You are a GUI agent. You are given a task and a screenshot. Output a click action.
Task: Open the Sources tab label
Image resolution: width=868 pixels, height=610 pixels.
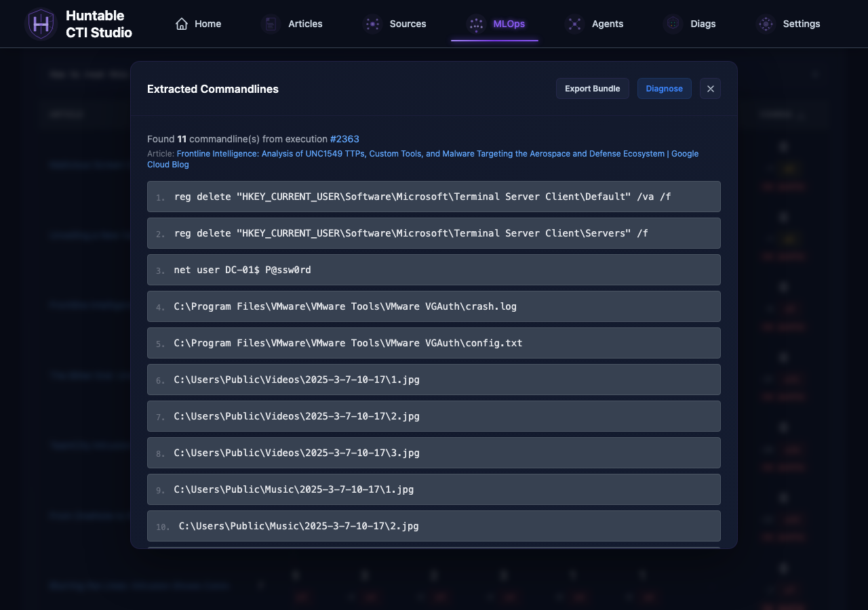(408, 24)
